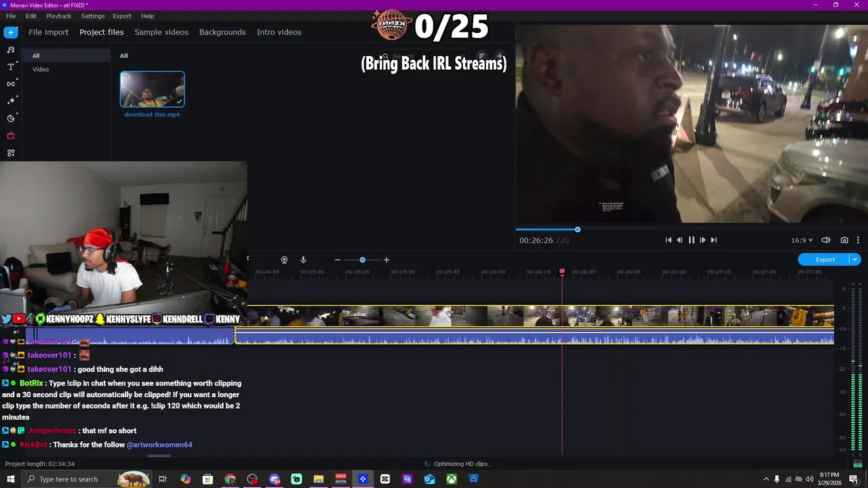Open File Explorer from the taskbar
The image size is (868, 488).
coord(318,479)
